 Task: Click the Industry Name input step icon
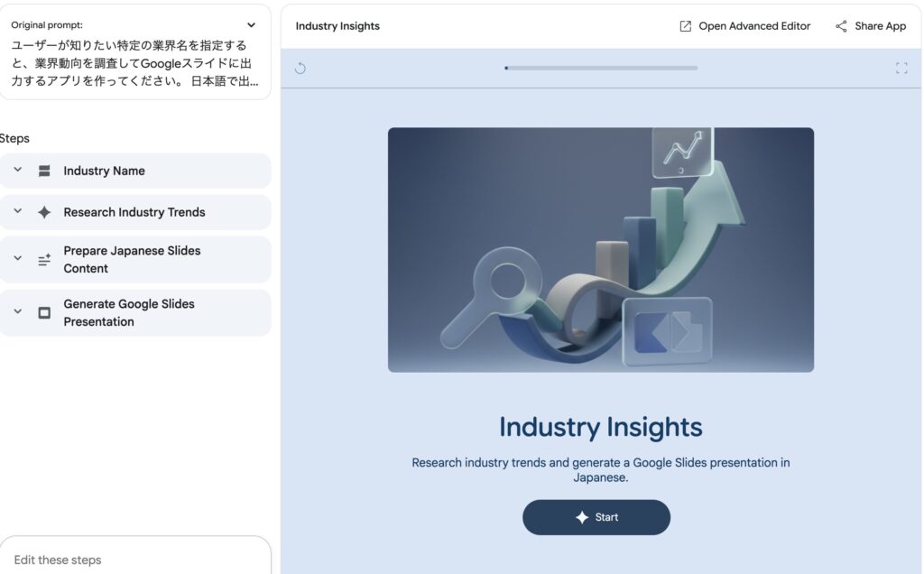click(x=44, y=171)
